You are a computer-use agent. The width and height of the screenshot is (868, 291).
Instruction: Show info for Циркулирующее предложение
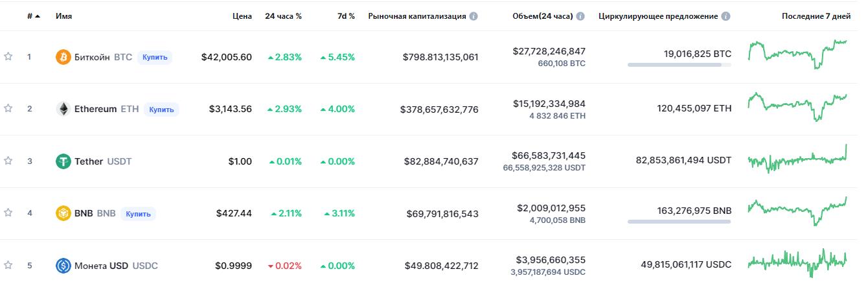(x=725, y=16)
